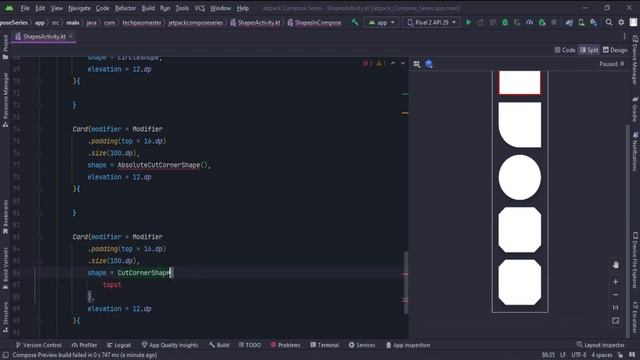Image resolution: width=640 pixels, height=360 pixels.
Task: Open the SDK Manager toolbar icon
Action: [x=593, y=22]
